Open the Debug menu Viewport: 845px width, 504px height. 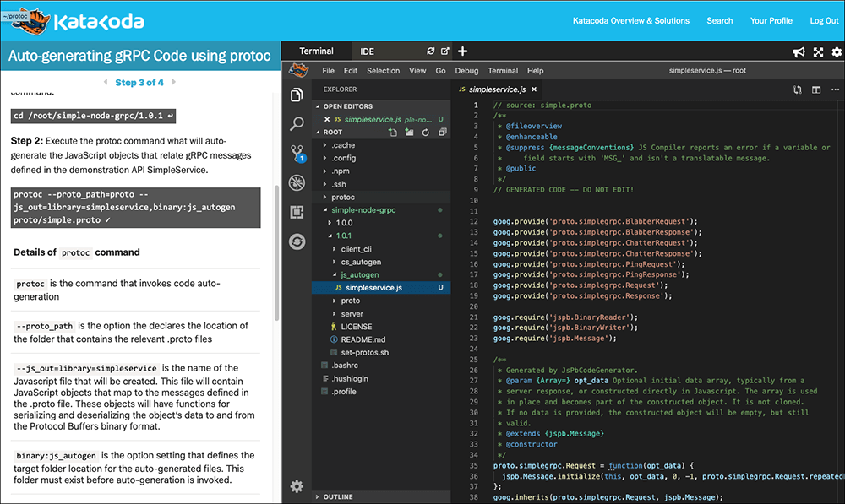click(466, 71)
